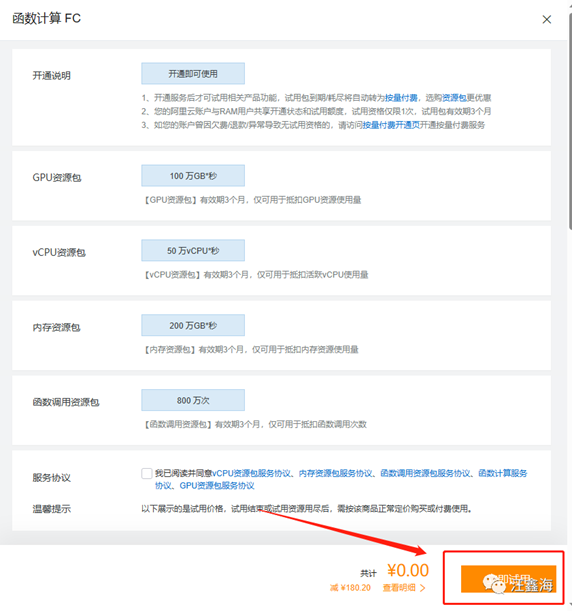Open the 按量付费 link in note 1

(x=401, y=98)
